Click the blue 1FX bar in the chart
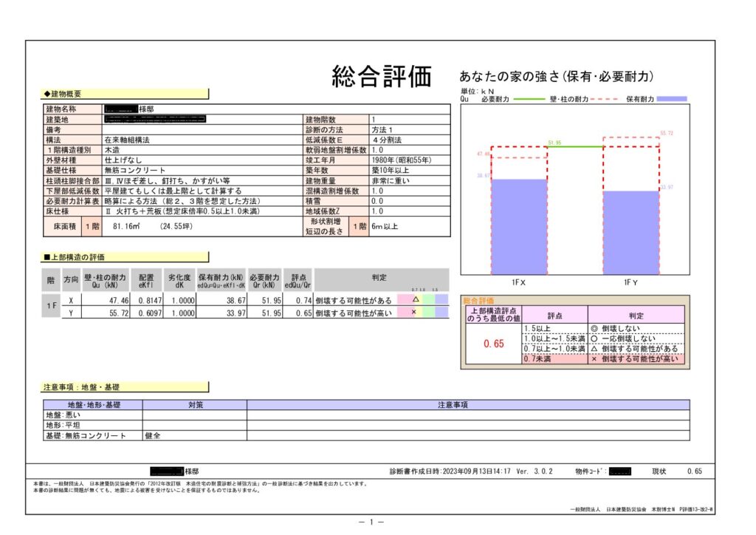This screenshot has width=756, height=535. [518, 225]
